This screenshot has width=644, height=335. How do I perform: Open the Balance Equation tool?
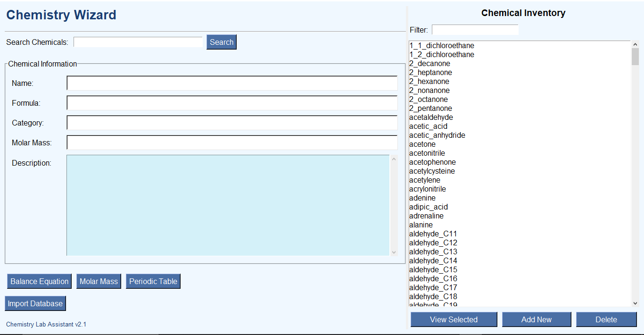click(40, 281)
